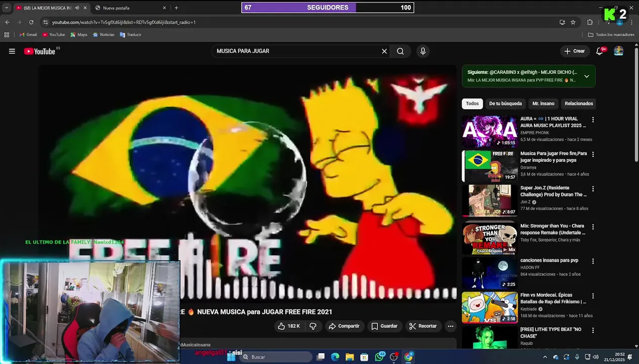Image resolution: width=639 pixels, height=364 pixels.
Task: Open the Todos los marcadores folder
Action: [611, 35]
